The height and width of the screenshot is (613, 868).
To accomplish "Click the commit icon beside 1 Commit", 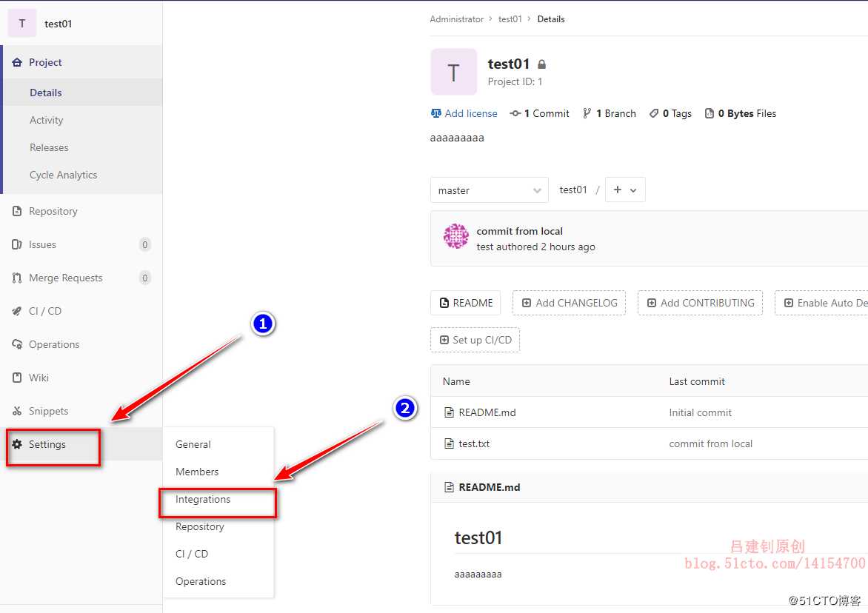I will [x=515, y=113].
